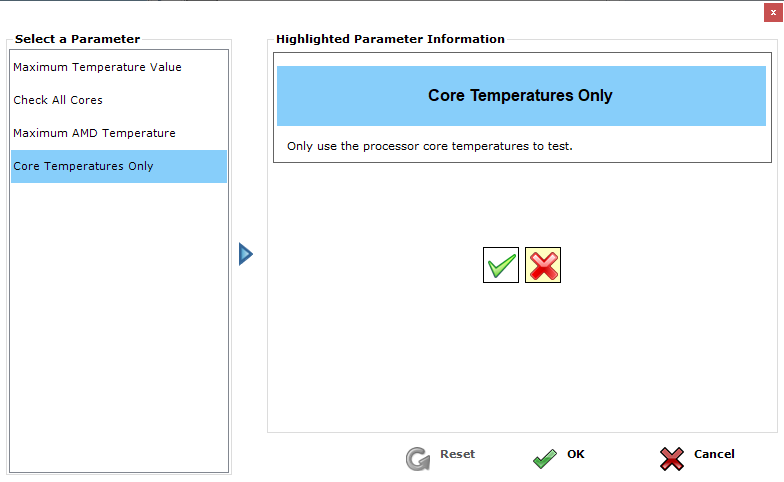Click the red X icon beside Cancel
Image resolution: width=784 pixels, height=482 pixels.
tap(672, 458)
